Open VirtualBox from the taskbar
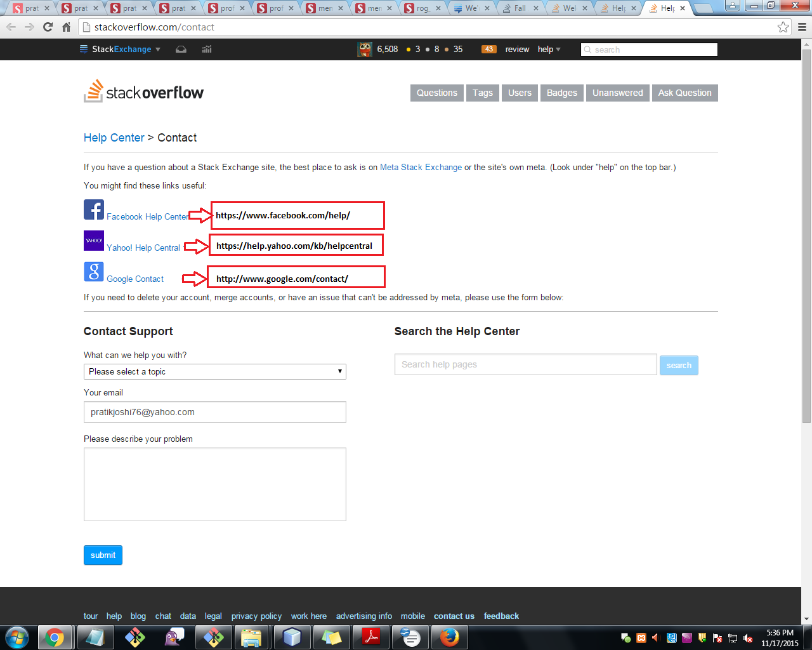812x650 pixels. click(291, 637)
